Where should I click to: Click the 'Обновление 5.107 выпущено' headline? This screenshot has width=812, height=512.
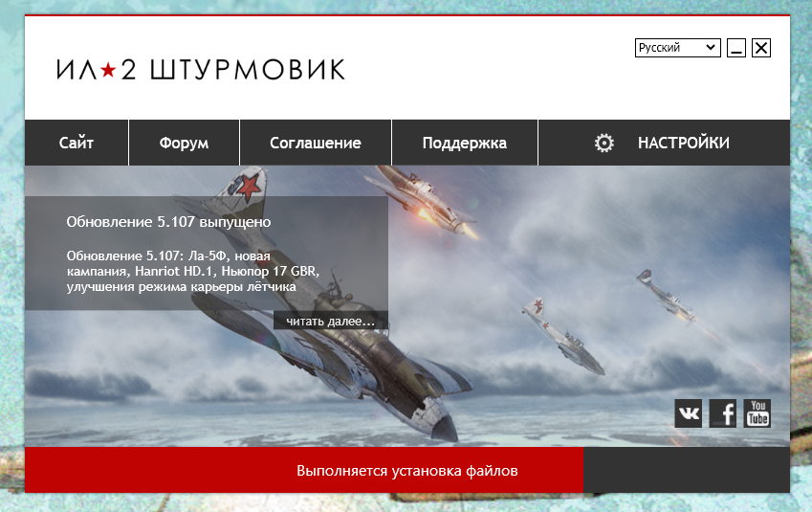[x=169, y=222]
